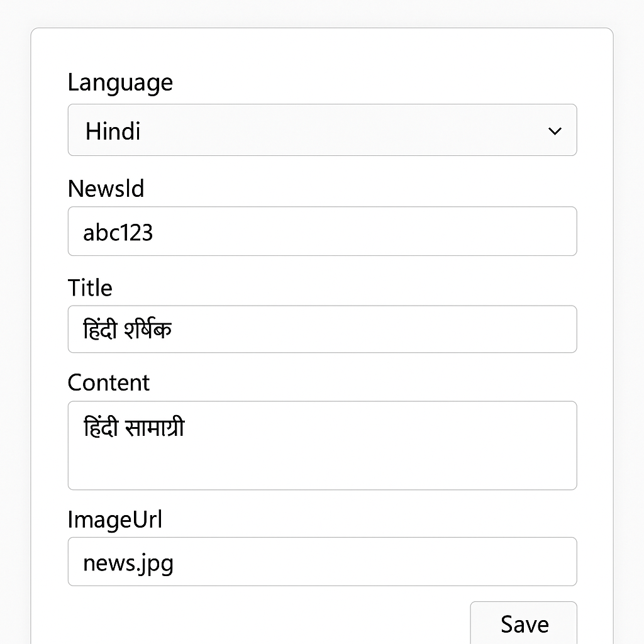Click the selected 'Hindi' value text
The height and width of the screenshot is (644, 644).
(113, 131)
